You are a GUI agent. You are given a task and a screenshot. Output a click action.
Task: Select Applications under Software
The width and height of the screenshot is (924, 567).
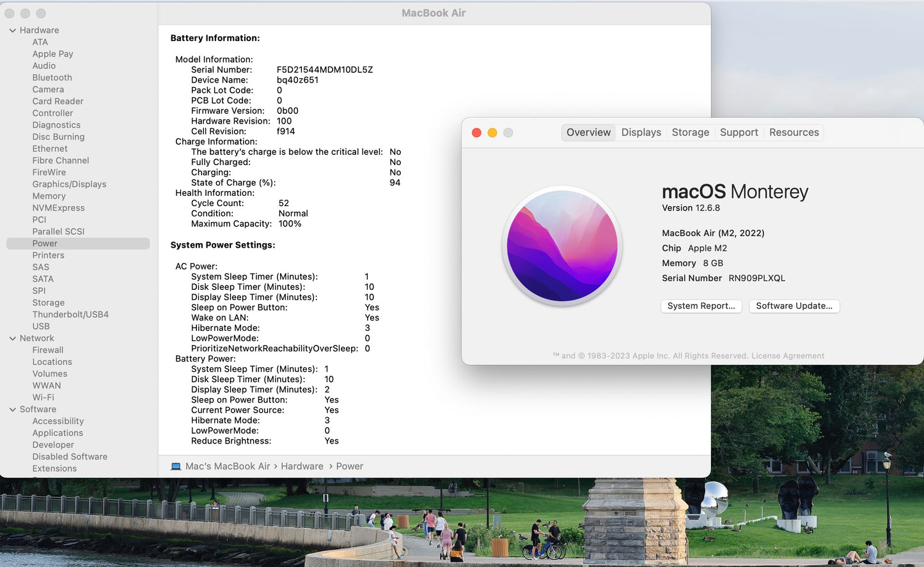click(x=58, y=433)
